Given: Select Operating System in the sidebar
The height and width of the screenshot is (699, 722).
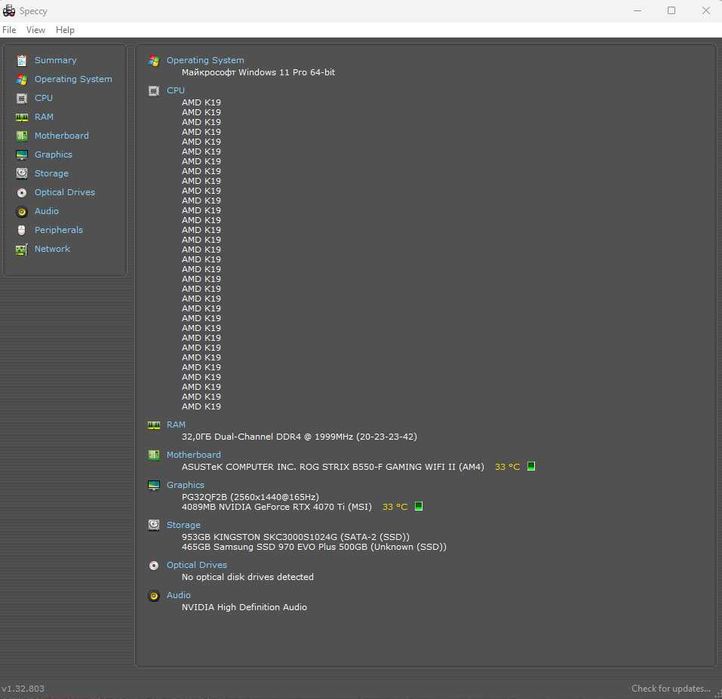Looking at the screenshot, I should point(73,79).
